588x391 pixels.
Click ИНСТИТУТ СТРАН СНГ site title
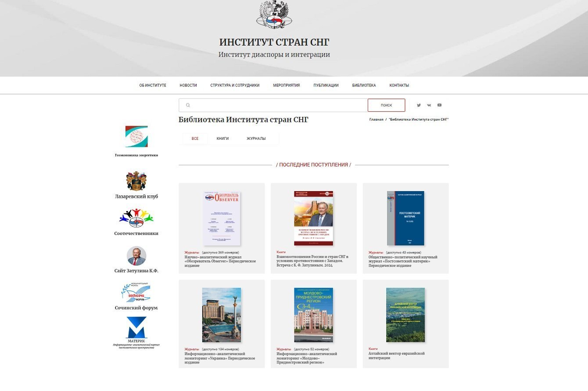tap(274, 42)
